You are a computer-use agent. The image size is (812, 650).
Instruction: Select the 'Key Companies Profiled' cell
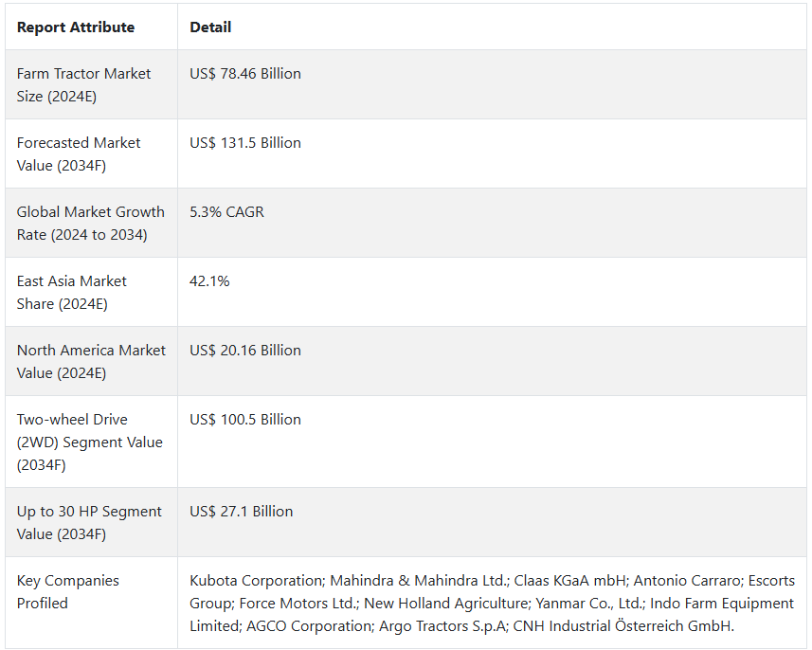click(x=92, y=603)
